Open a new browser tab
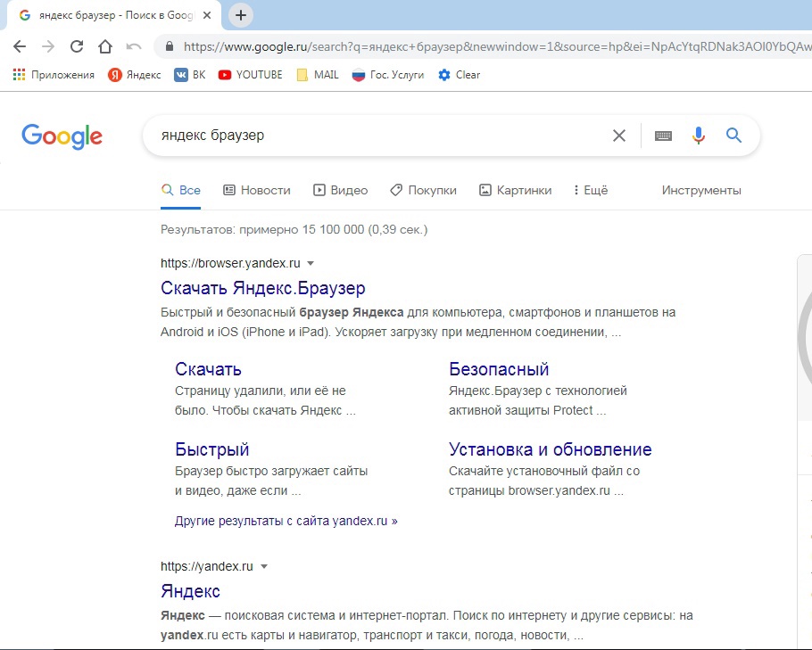 241,15
